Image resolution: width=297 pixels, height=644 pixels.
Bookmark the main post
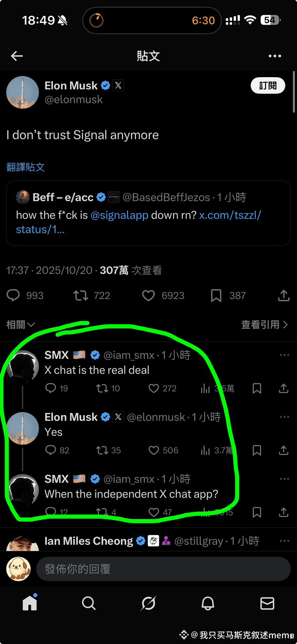click(x=216, y=296)
